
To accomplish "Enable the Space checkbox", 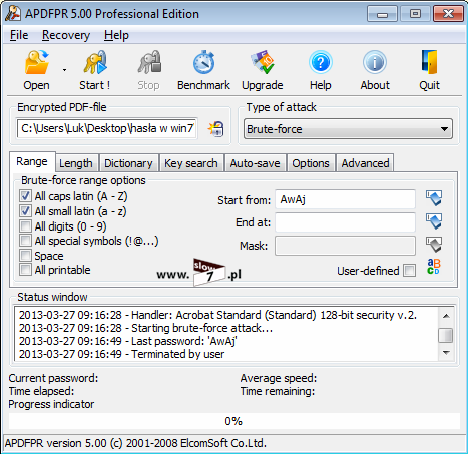I will 25,256.
